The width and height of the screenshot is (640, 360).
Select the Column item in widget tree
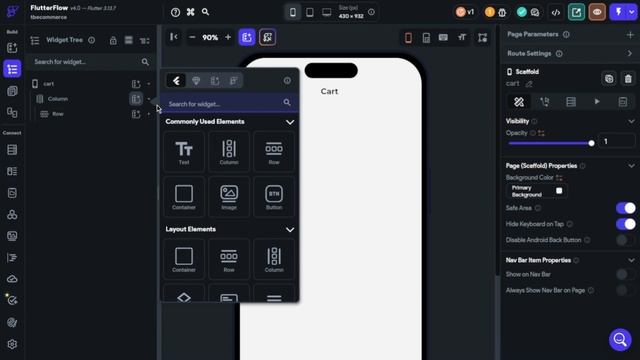(x=58, y=99)
